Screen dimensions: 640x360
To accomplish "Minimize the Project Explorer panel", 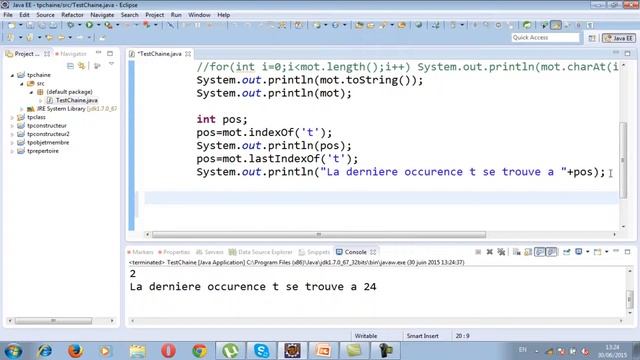I will [98, 53].
